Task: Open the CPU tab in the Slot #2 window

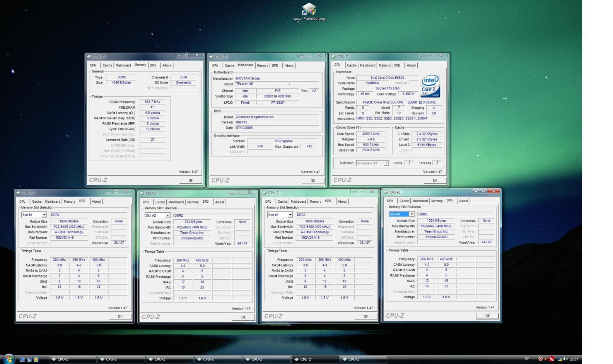Action: tap(146, 202)
